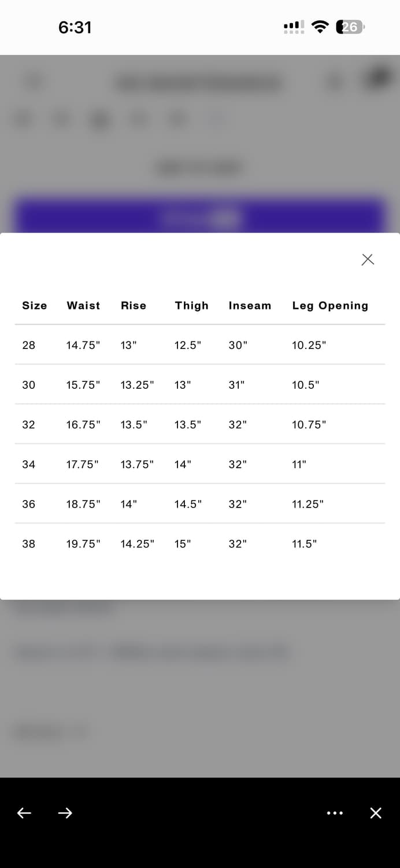Open the three-dot more options menu
The image size is (400, 868).
335,813
